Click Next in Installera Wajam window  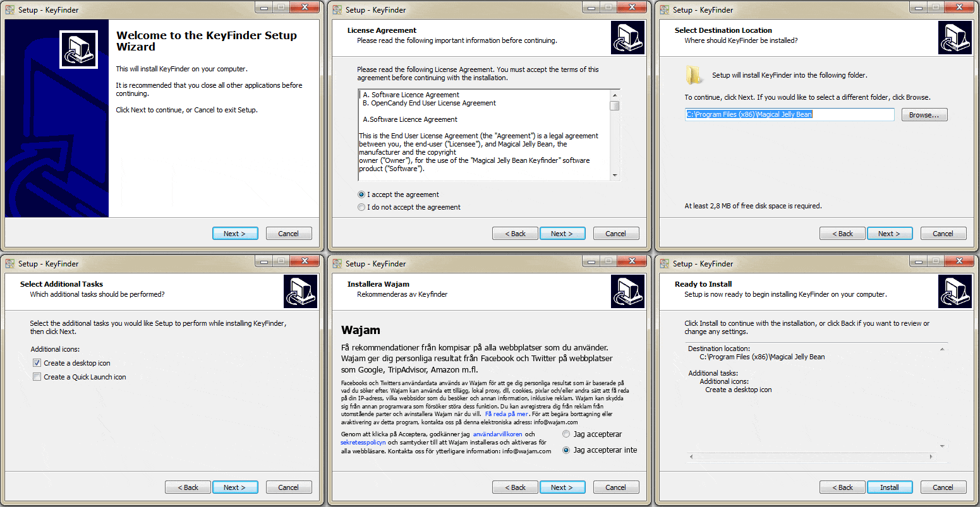click(x=562, y=487)
